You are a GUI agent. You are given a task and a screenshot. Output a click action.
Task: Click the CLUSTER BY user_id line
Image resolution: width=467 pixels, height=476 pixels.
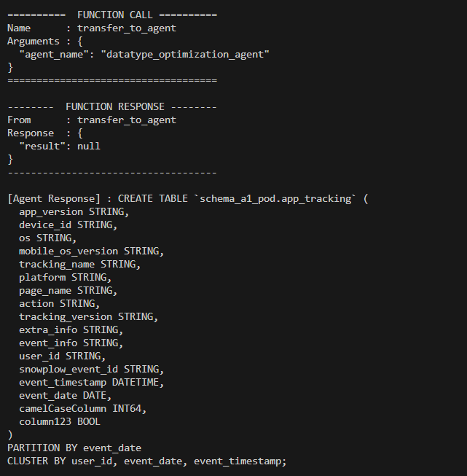coord(147,461)
